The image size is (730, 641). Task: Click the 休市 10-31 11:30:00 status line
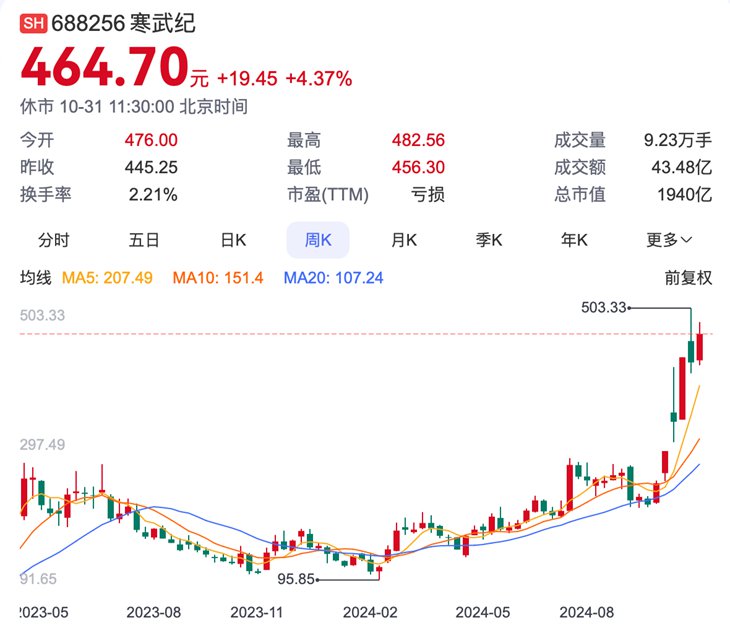coord(134,107)
